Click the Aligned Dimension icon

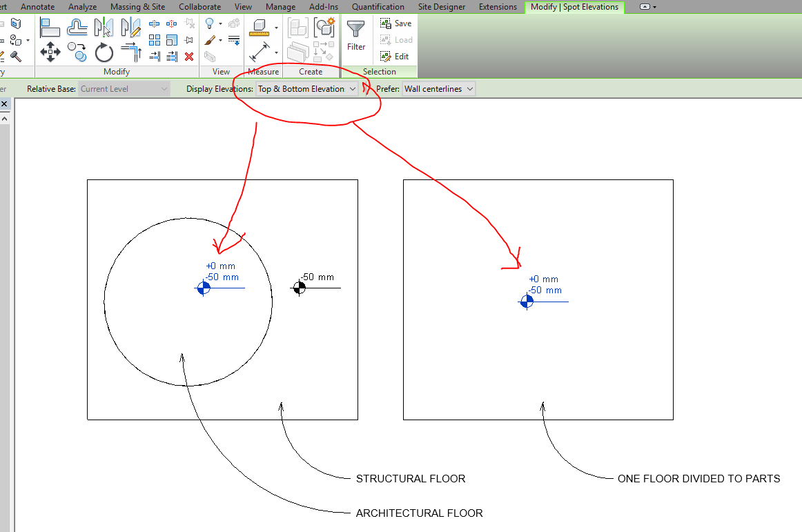tap(260, 52)
